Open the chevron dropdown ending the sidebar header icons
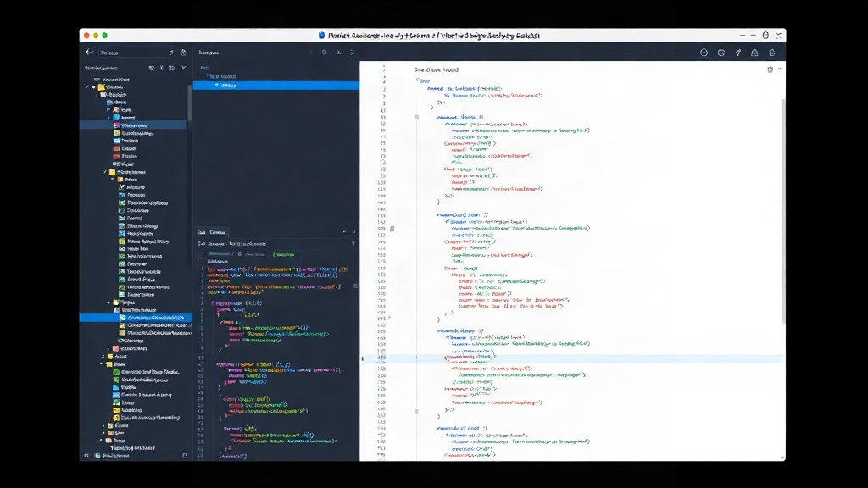 tap(184, 68)
